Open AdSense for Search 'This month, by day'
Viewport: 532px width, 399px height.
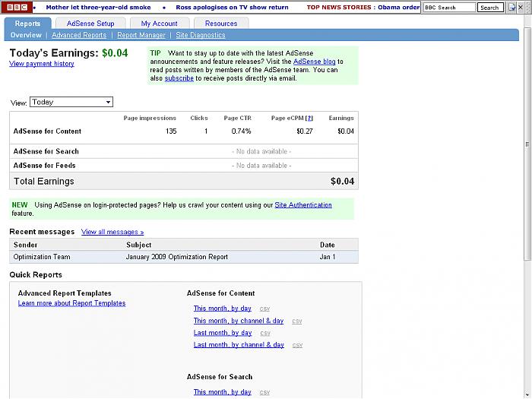coord(223,392)
